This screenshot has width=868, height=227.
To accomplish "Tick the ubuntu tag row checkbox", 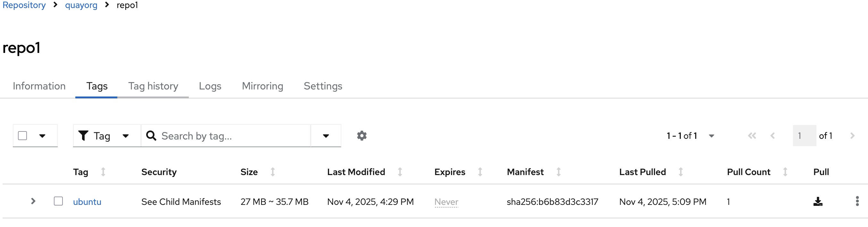I will click(58, 201).
